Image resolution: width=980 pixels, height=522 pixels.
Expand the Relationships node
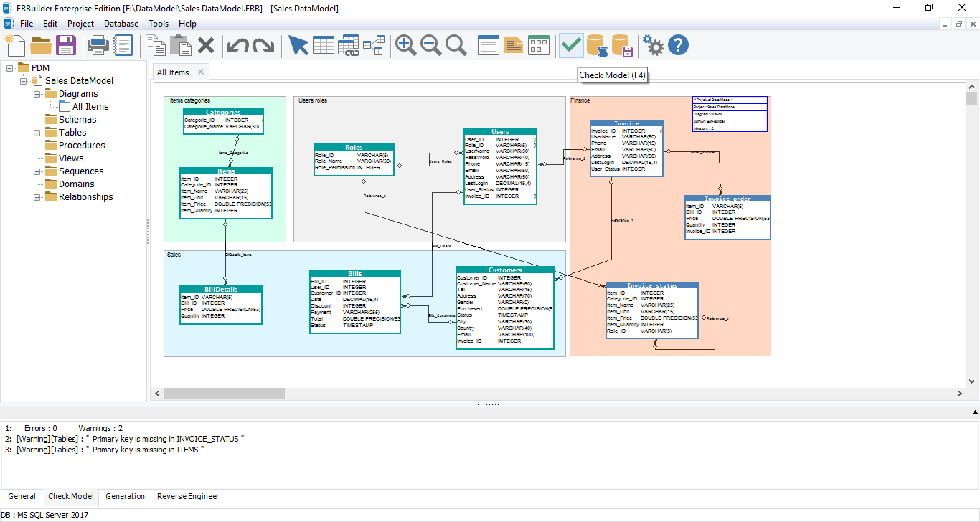coord(36,196)
